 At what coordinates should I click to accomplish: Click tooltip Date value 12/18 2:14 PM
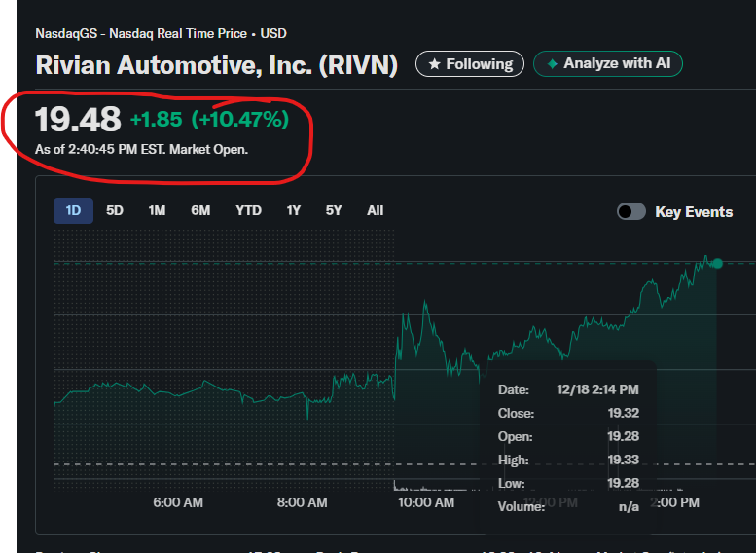pos(597,389)
